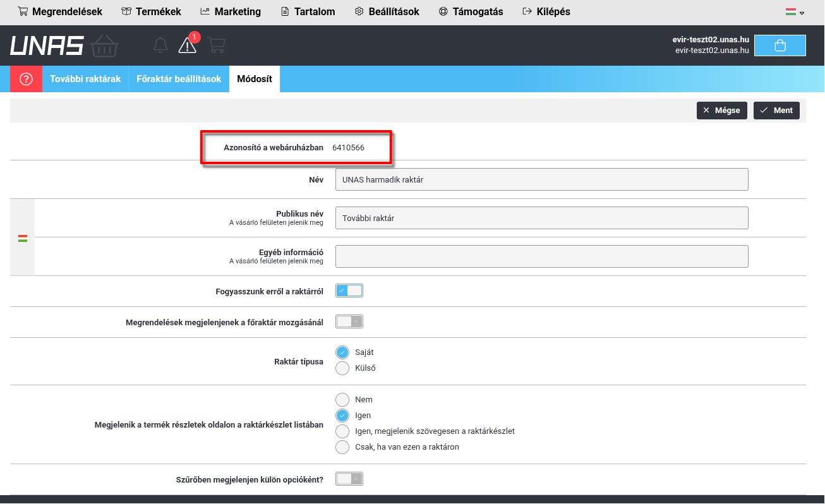The height and width of the screenshot is (504, 825).
Task: Choose Csak, ha van ezen a raktáron
Action: coord(342,447)
